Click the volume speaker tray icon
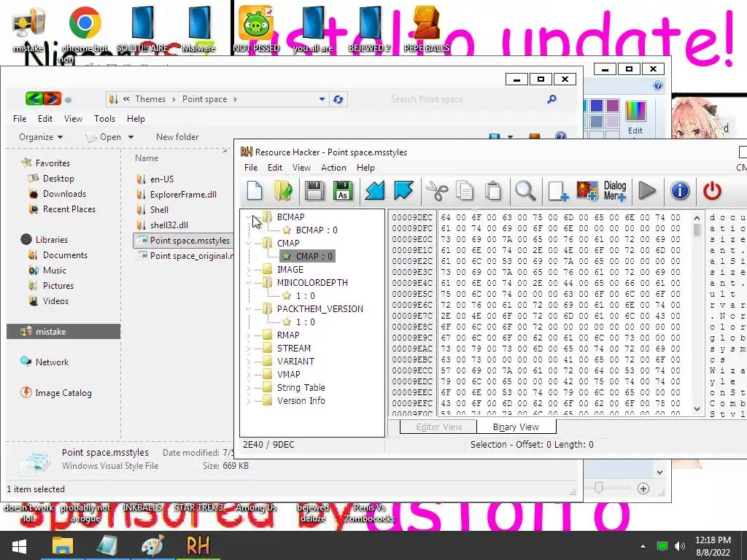The width and height of the screenshot is (747, 560). (680, 546)
